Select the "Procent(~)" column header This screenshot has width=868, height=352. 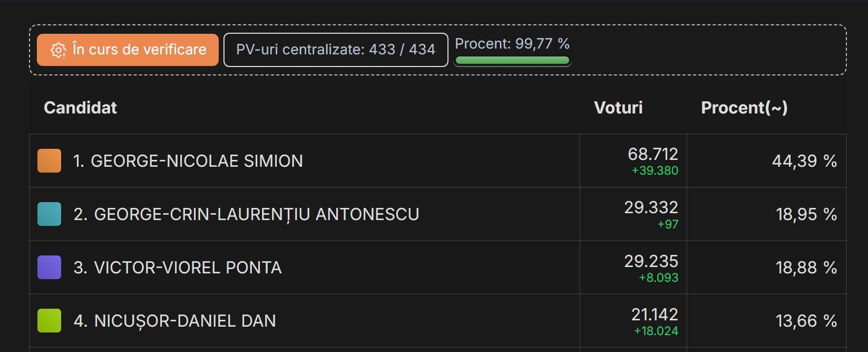[x=744, y=108]
